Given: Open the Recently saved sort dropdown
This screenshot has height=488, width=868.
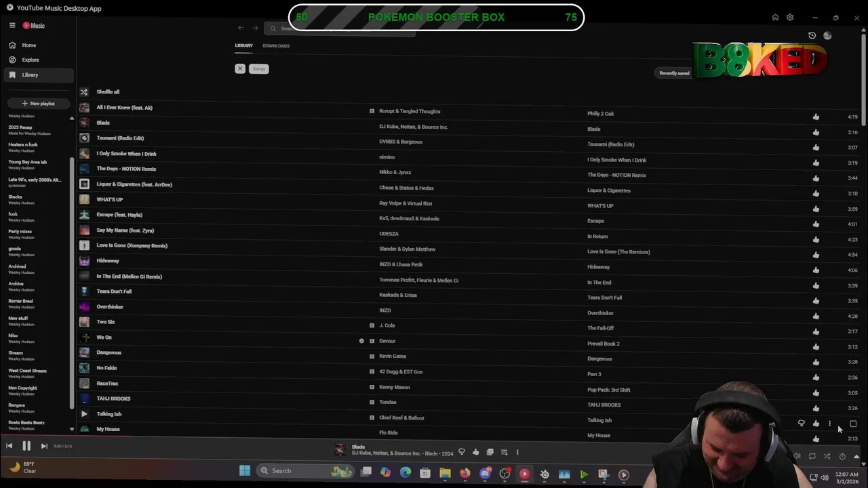Looking at the screenshot, I should (x=674, y=73).
